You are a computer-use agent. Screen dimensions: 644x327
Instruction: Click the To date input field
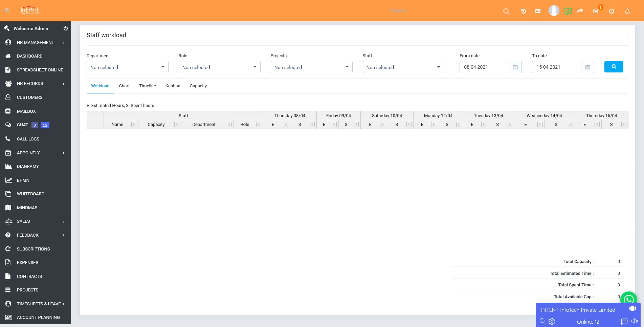tap(557, 67)
